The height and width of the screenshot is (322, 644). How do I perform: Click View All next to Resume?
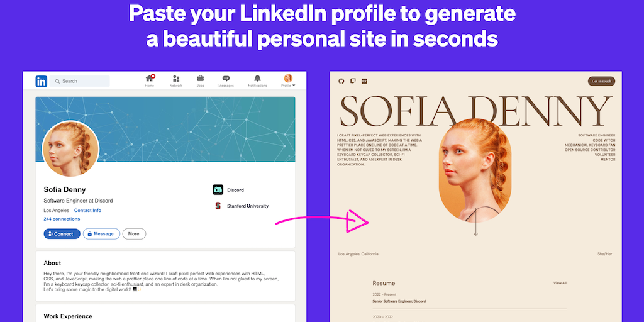[x=560, y=283]
